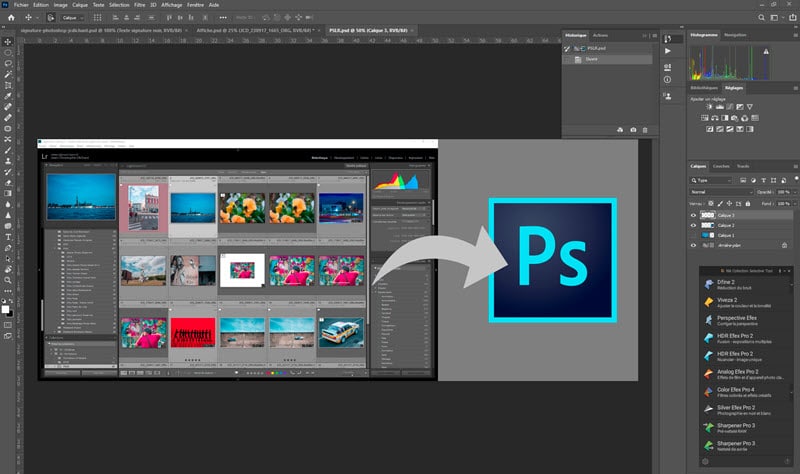
Task: Switch to the Affiche.psd document tab
Action: point(256,31)
